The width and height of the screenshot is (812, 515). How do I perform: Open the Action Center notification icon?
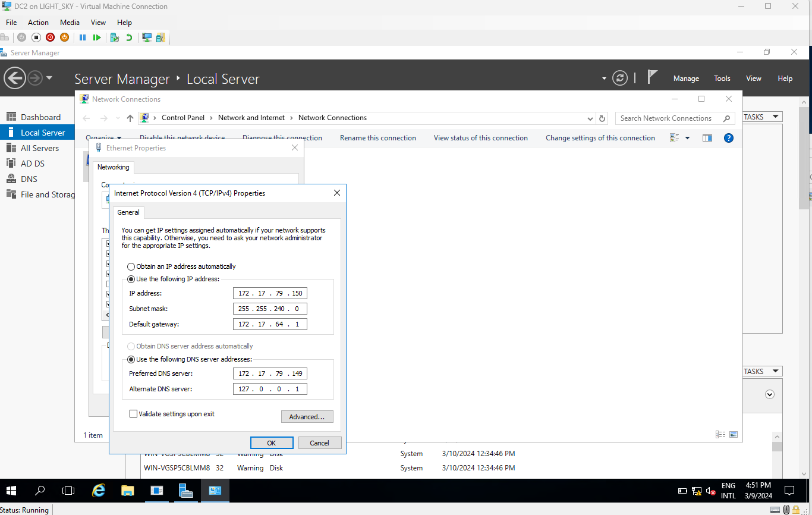[x=789, y=491]
